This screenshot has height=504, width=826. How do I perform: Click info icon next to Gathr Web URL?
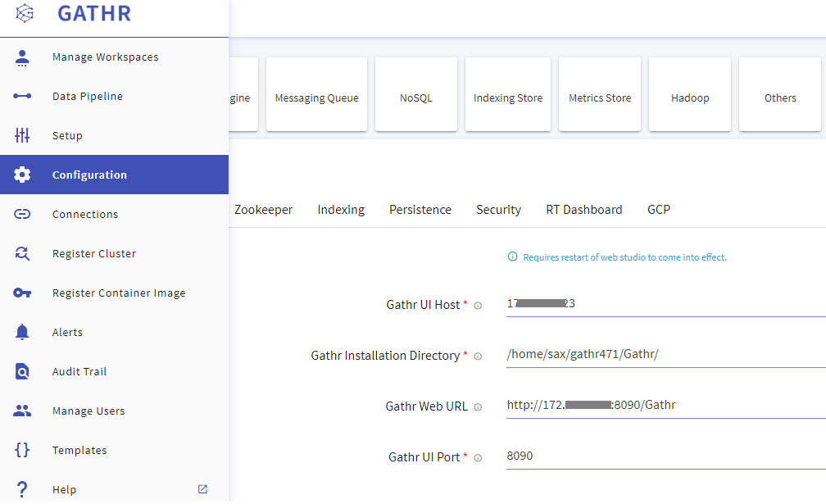pyautogui.click(x=478, y=407)
